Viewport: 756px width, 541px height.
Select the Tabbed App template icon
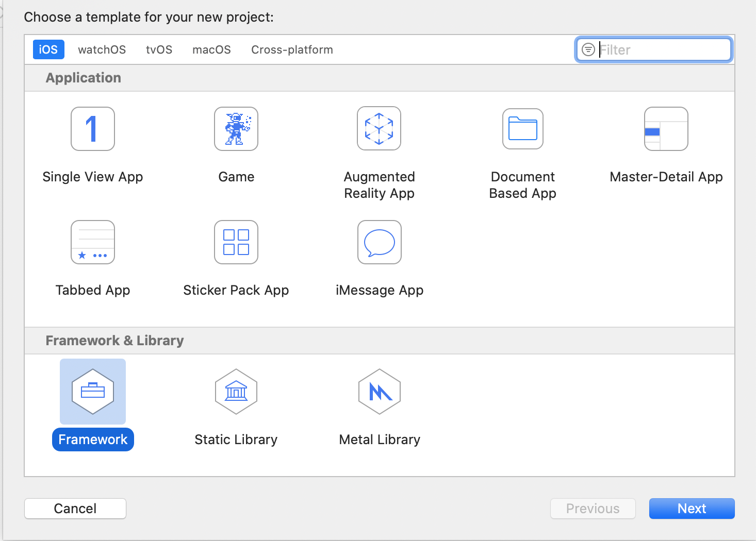pyautogui.click(x=93, y=242)
